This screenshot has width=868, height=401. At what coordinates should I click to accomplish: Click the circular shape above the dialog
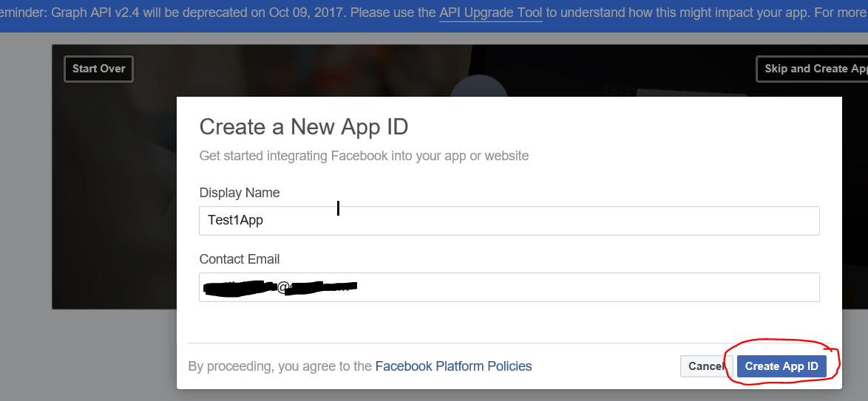(479, 89)
